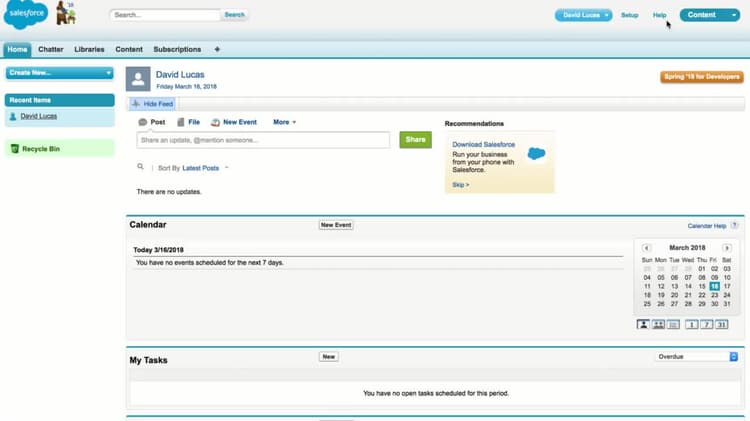Image resolution: width=750 pixels, height=421 pixels.
Task: Show calendar month view icon
Action: point(721,324)
